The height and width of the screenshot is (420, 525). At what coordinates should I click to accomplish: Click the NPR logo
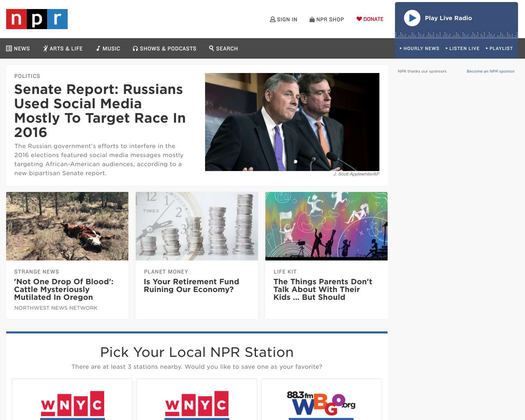(x=37, y=19)
